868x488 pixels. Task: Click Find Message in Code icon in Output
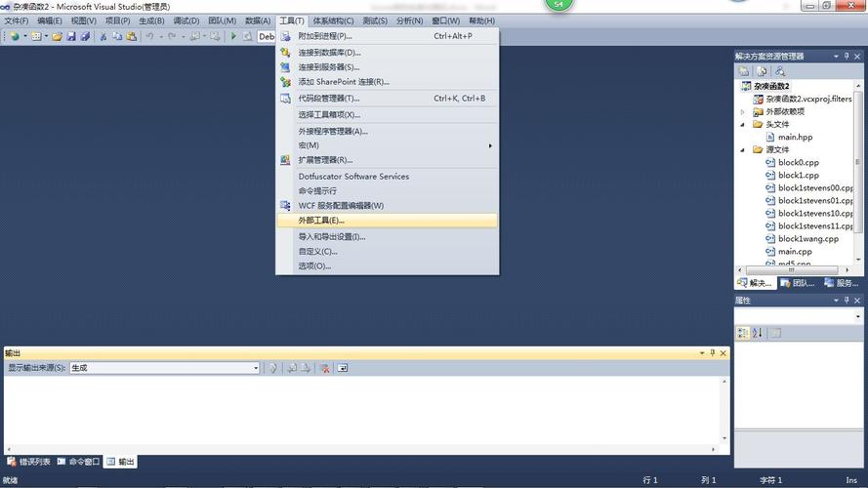coord(273,368)
